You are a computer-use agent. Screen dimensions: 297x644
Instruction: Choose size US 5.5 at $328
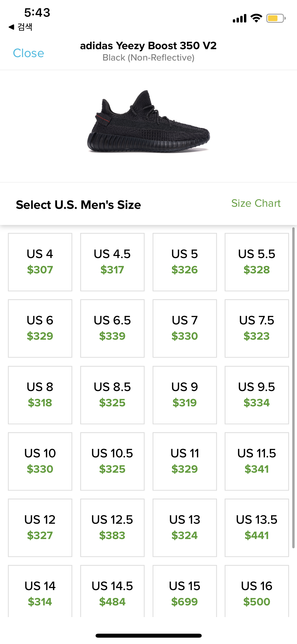tap(257, 262)
